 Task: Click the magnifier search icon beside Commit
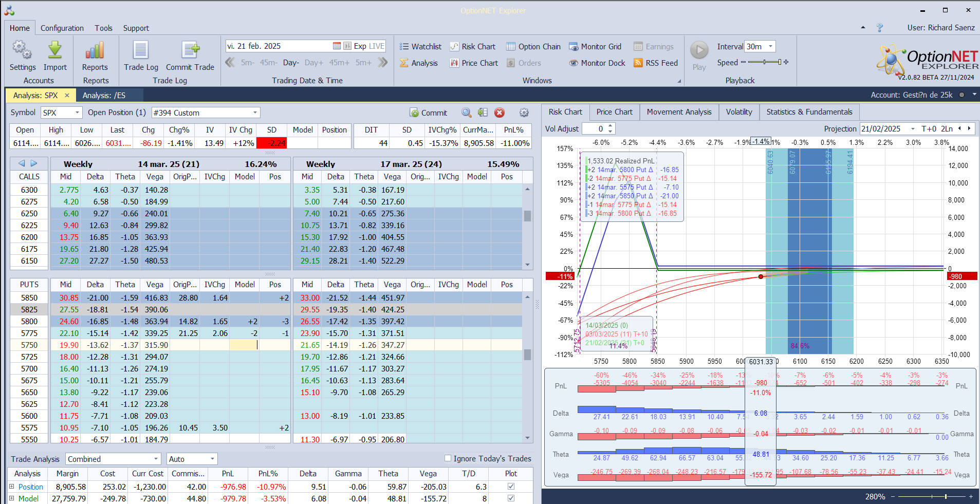point(466,113)
